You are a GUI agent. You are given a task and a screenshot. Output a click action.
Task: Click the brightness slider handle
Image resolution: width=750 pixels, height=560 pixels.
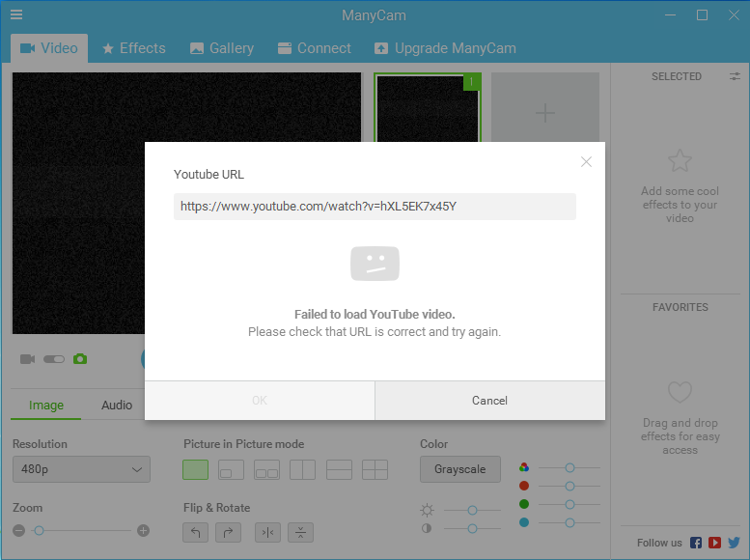[472, 510]
